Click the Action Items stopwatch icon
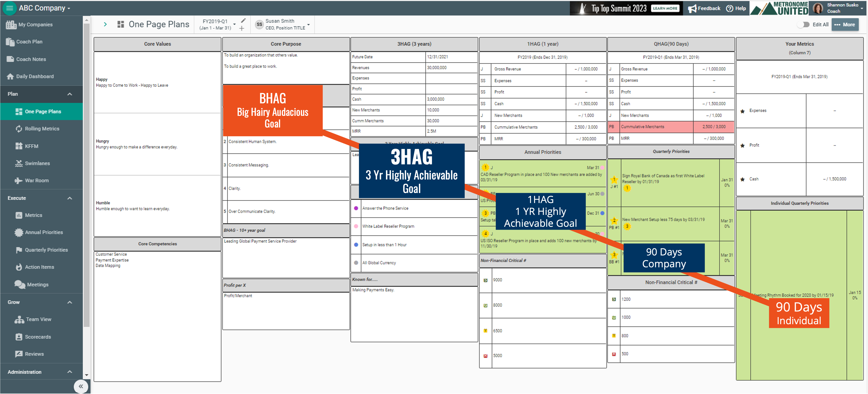This screenshot has height=394, width=868. [x=19, y=267]
